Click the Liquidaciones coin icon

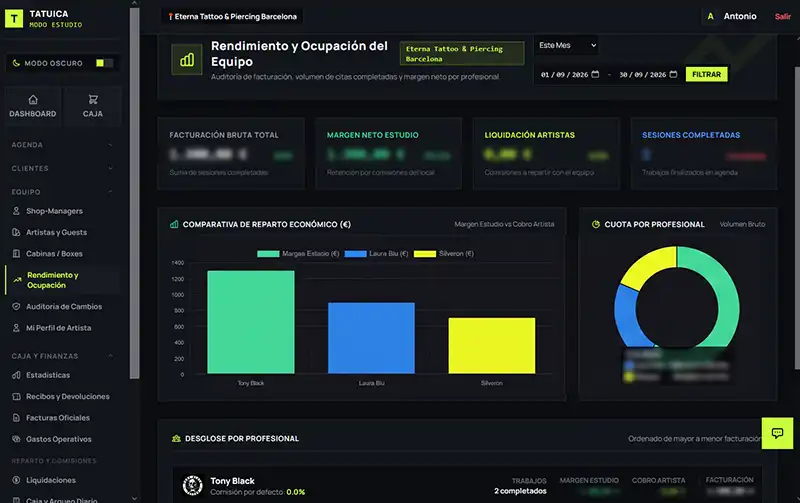(x=16, y=480)
